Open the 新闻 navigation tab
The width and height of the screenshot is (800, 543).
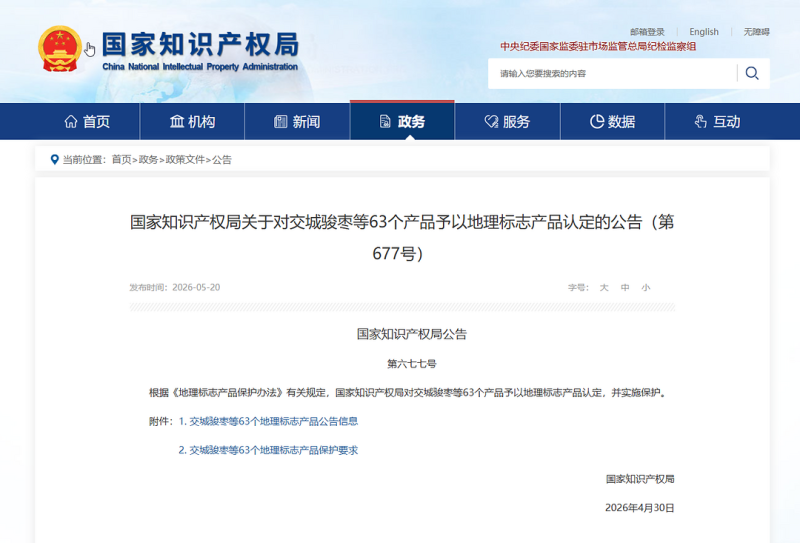(297, 121)
